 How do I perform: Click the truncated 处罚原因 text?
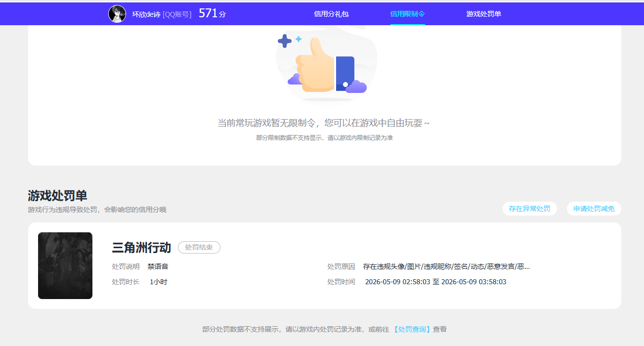point(446,266)
